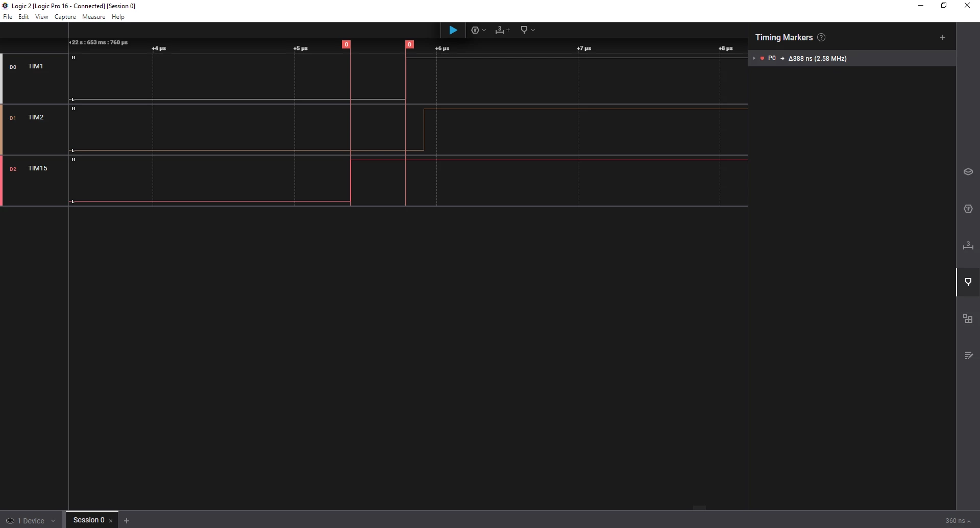Select the second red timing marker flag
980x528 pixels.
pyautogui.click(x=409, y=44)
